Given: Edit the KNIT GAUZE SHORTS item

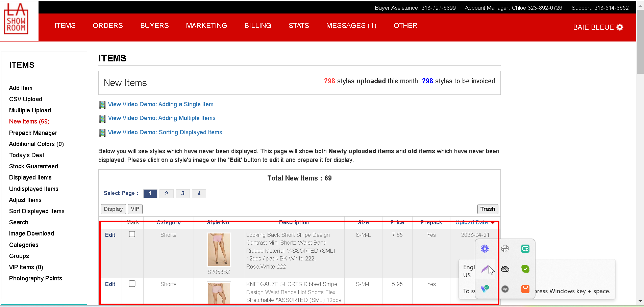Looking at the screenshot, I should point(110,284).
